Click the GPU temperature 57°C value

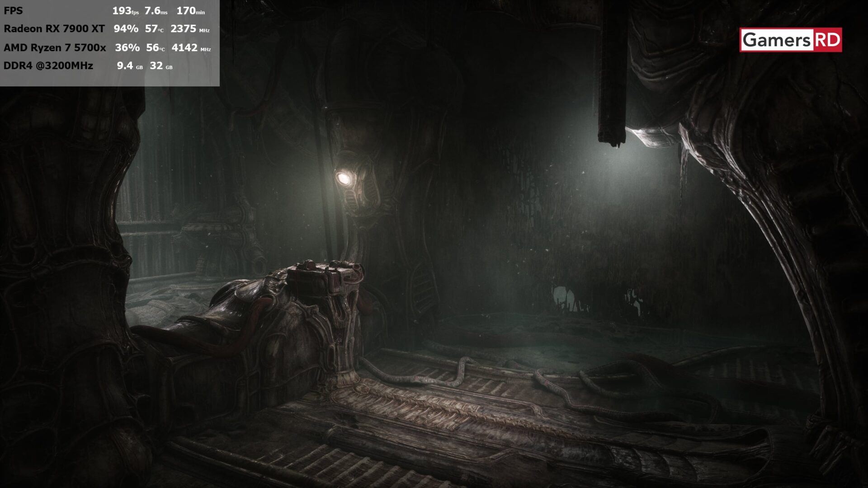point(154,29)
